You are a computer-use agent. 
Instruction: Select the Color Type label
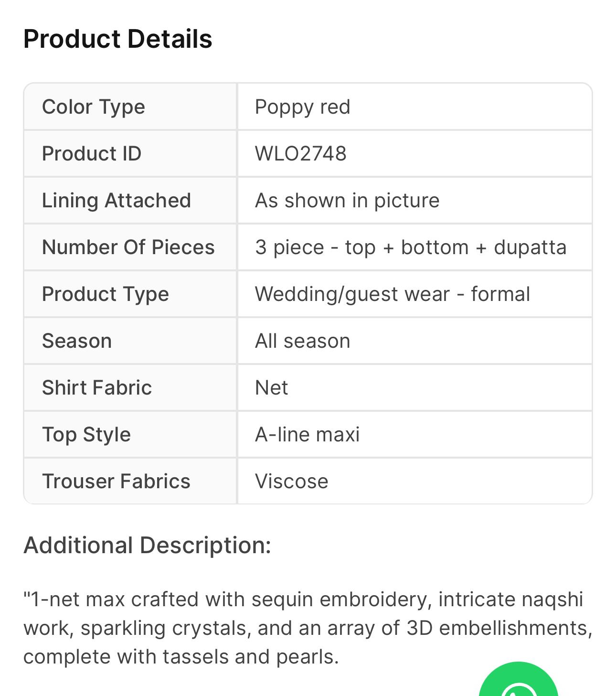coord(93,107)
